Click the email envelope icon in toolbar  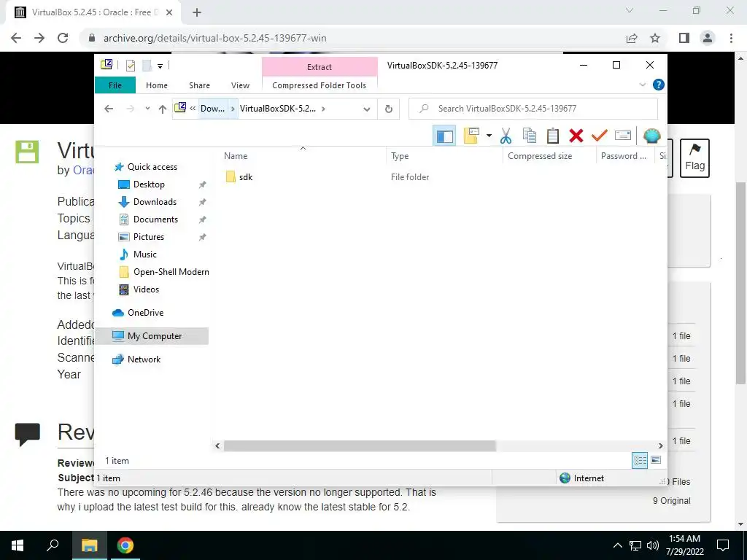pos(623,136)
